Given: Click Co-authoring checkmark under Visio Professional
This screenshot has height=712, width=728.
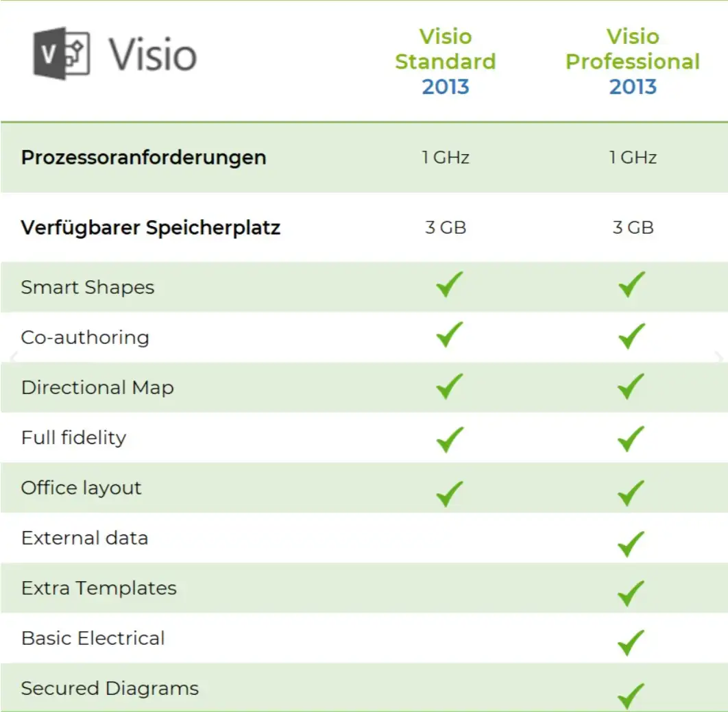Looking at the screenshot, I should click(631, 336).
